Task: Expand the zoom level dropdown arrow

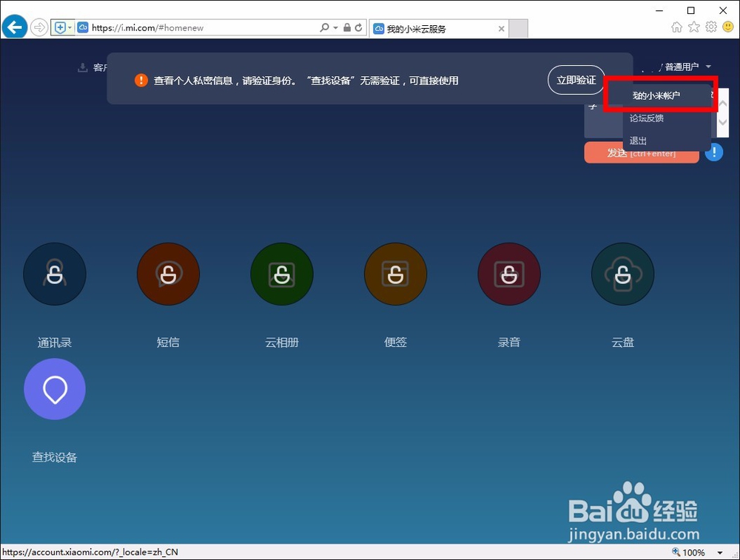Action: click(x=720, y=553)
